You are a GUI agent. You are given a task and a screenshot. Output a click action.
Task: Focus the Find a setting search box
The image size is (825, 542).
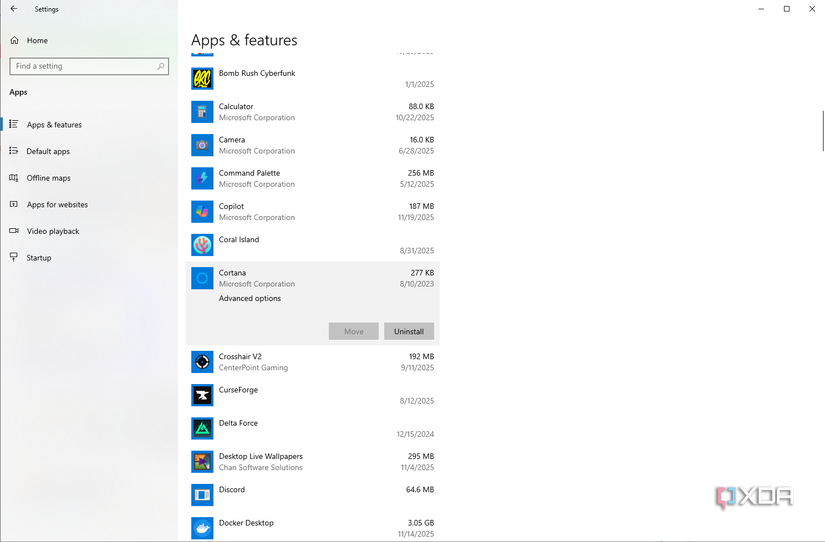(89, 66)
